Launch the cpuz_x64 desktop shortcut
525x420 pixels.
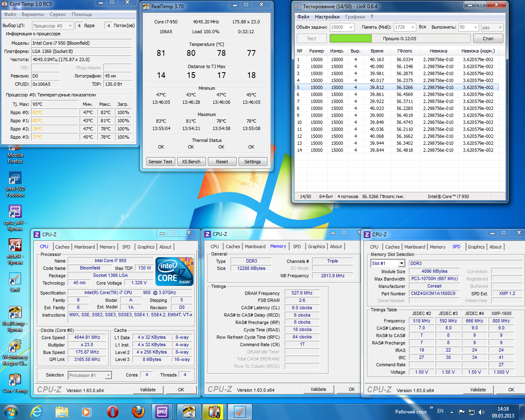click(x=14, y=218)
